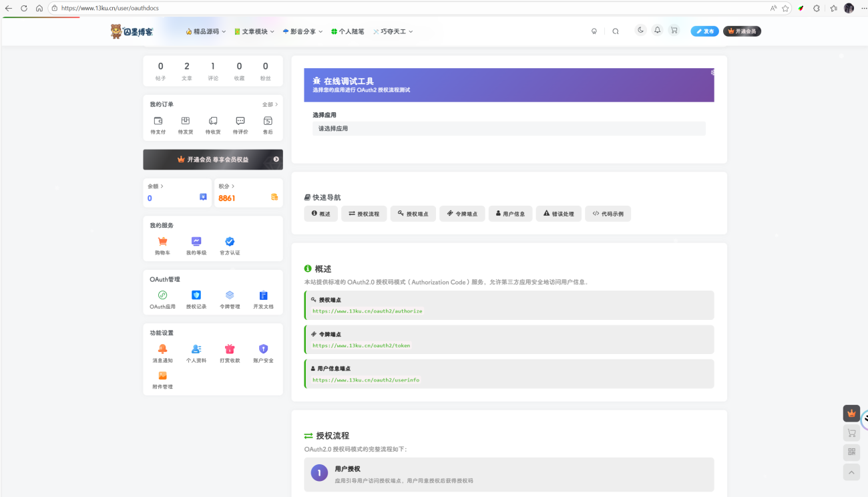868x497 pixels.
Task: Click the floating QR code icon
Action: point(851,452)
